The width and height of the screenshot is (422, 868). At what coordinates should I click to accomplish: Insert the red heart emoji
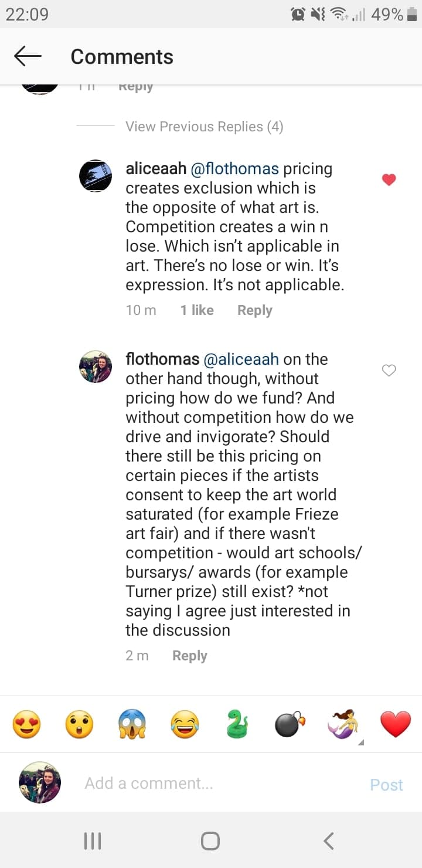396,724
